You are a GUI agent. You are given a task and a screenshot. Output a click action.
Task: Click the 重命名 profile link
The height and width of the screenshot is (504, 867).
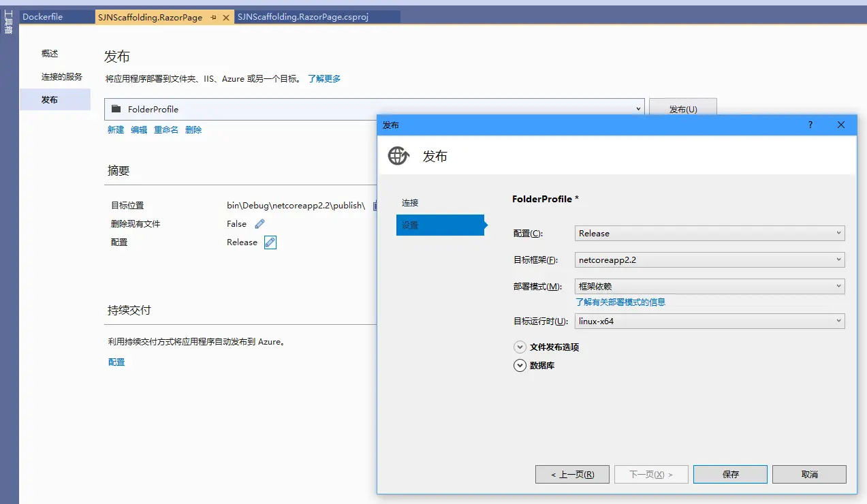click(166, 129)
